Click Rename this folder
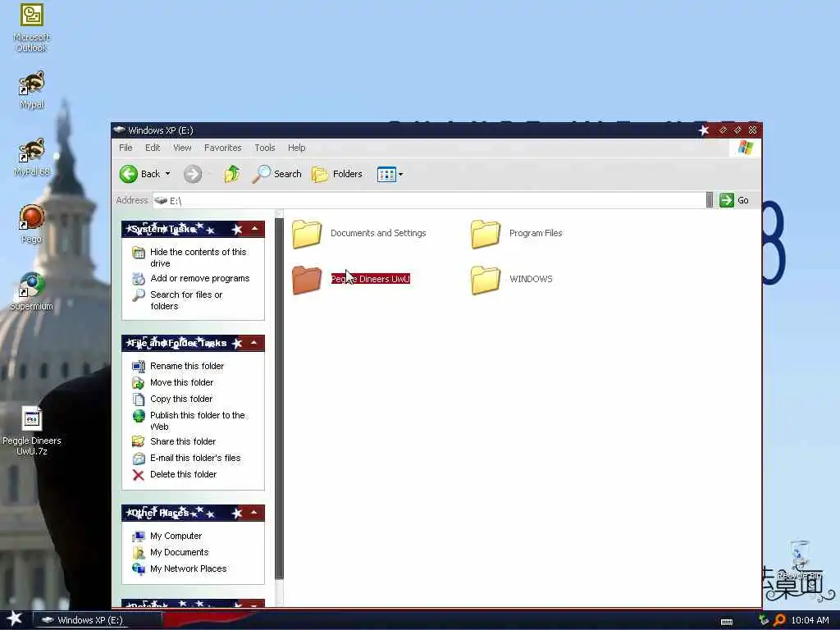The width and height of the screenshot is (840, 630). (x=187, y=366)
